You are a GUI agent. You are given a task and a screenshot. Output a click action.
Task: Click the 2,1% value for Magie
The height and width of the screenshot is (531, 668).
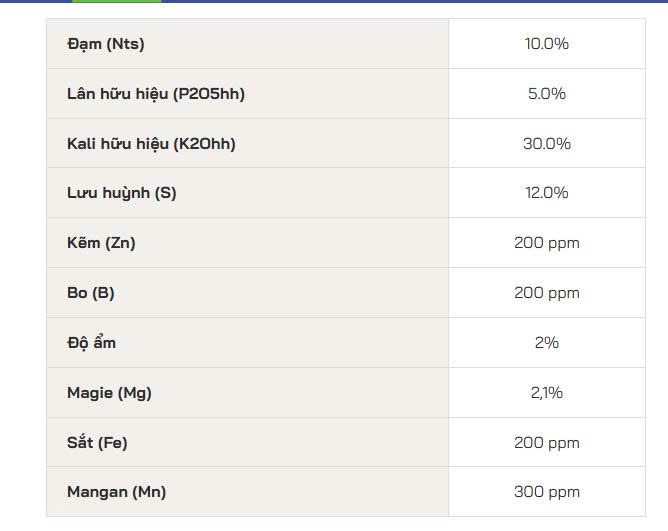[x=547, y=393]
